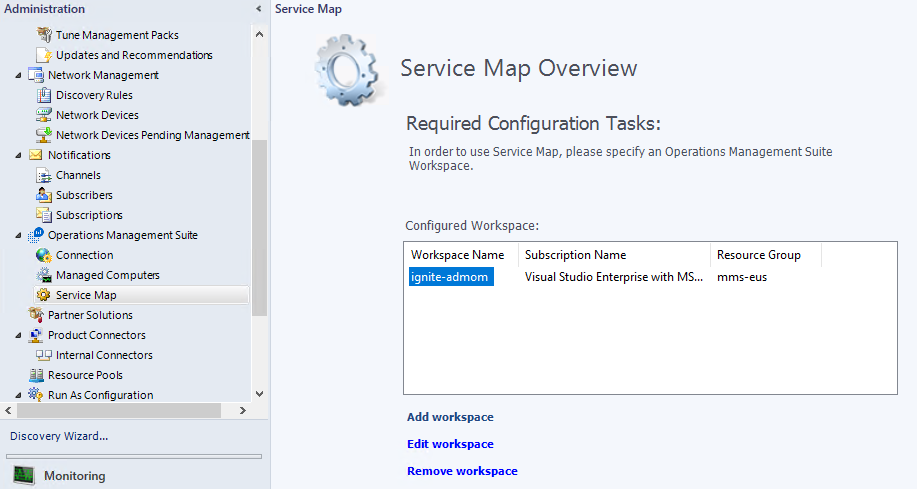Open Subscriptions under Notifications
Viewport: 917px width, 489px height.
coord(89,215)
